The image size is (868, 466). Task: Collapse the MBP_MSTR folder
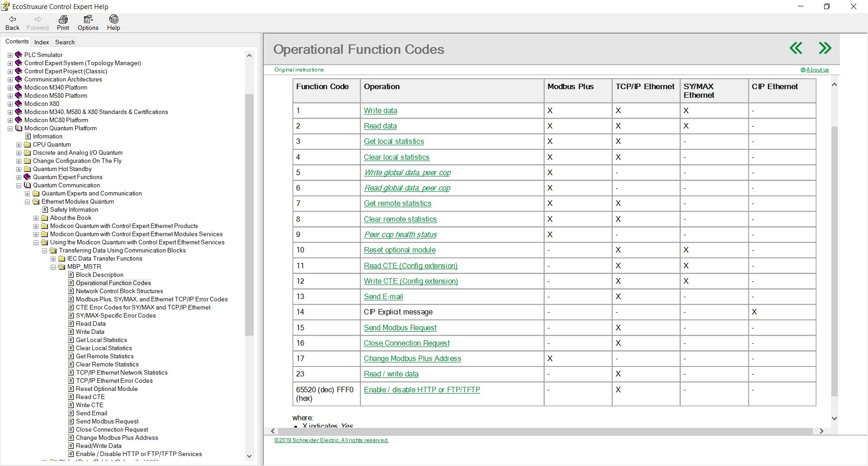click(53, 267)
